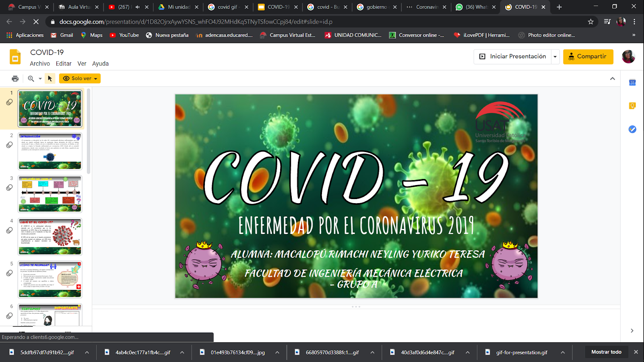Open Google Calendar side panel icon
The height and width of the screenshot is (362, 644).
click(632, 82)
